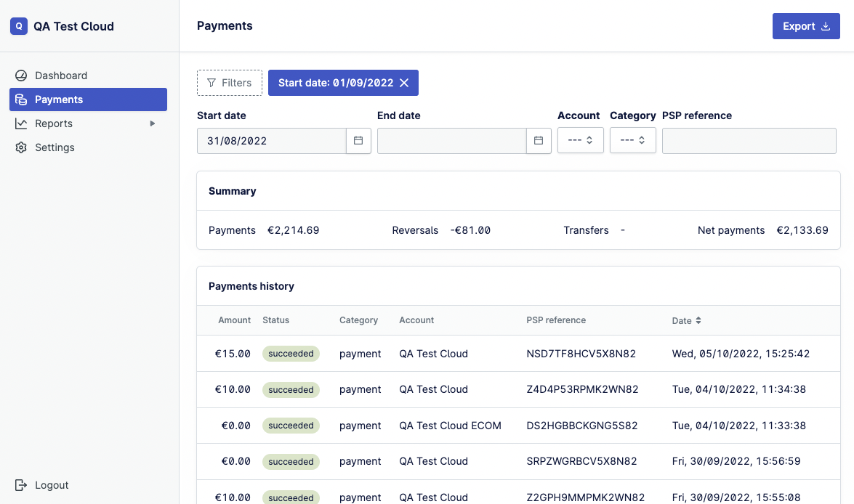Click the QA Test Cloud logo icon
Image resolution: width=854 pixels, height=504 pixels.
pos(19,26)
